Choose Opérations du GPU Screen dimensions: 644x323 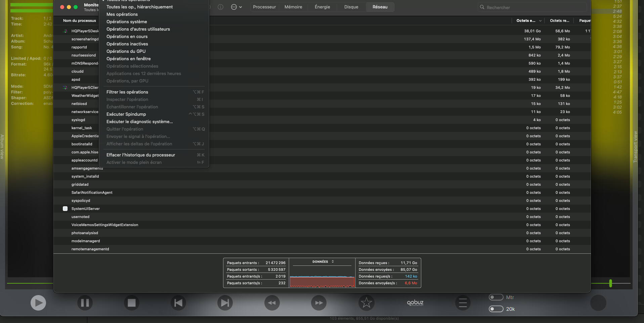point(154,51)
